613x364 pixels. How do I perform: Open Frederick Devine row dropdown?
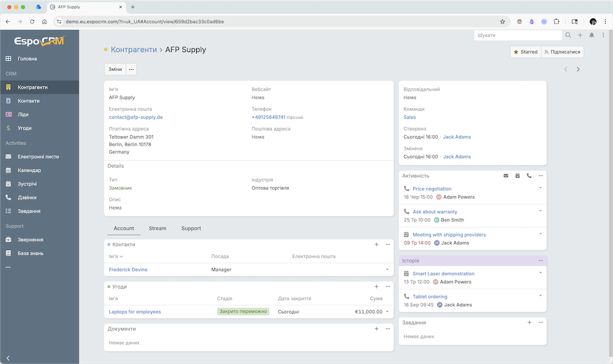387,270
